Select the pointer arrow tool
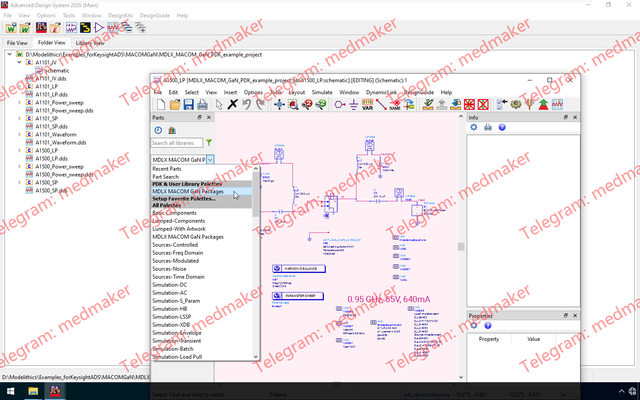640x400 pixels. point(219,104)
